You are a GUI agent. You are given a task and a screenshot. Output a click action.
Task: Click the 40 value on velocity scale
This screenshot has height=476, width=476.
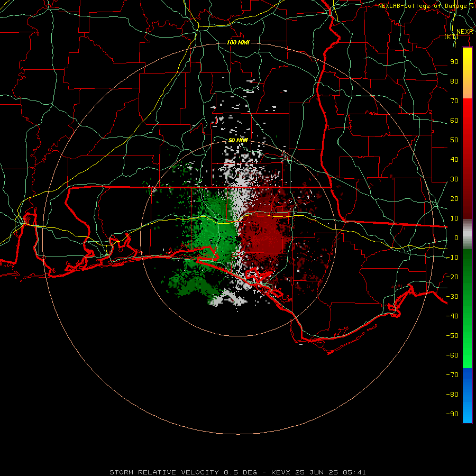[454, 159]
